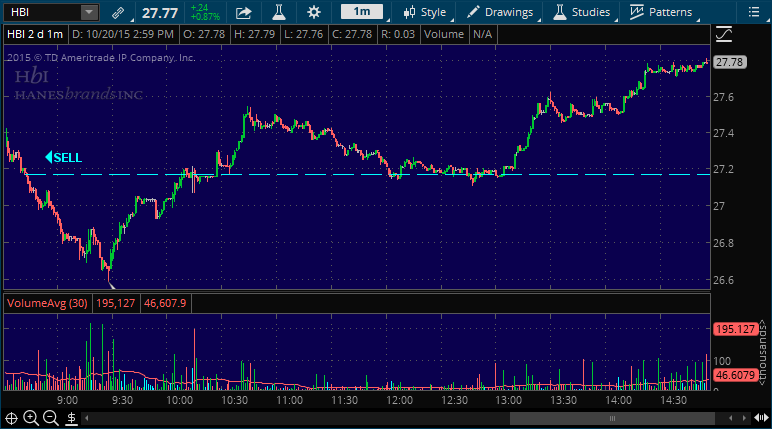Click the 27.2 price axis label
The image size is (772, 429).
click(x=723, y=169)
